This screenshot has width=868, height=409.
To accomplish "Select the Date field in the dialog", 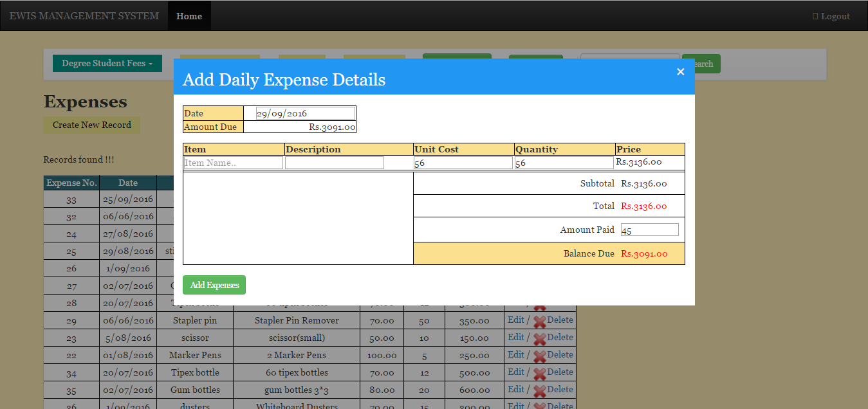I will [x=306, y=113].
